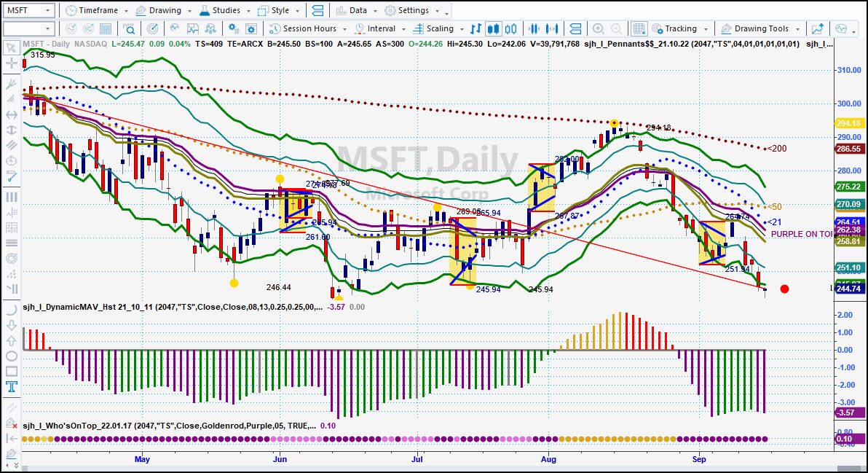Viewport: 868px width, 473px height.
Task: Click the Sep label on the date axis
Action: tap(699, 459)
